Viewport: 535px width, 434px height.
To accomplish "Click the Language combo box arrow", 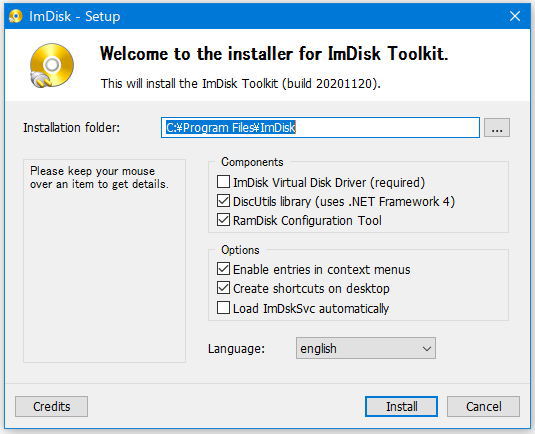I will [x=426, y=349].
